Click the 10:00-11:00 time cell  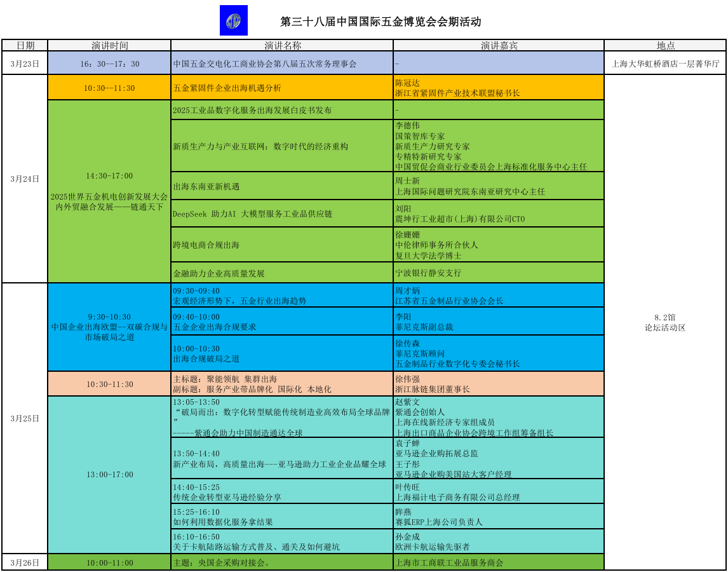[x=109, y=562]
